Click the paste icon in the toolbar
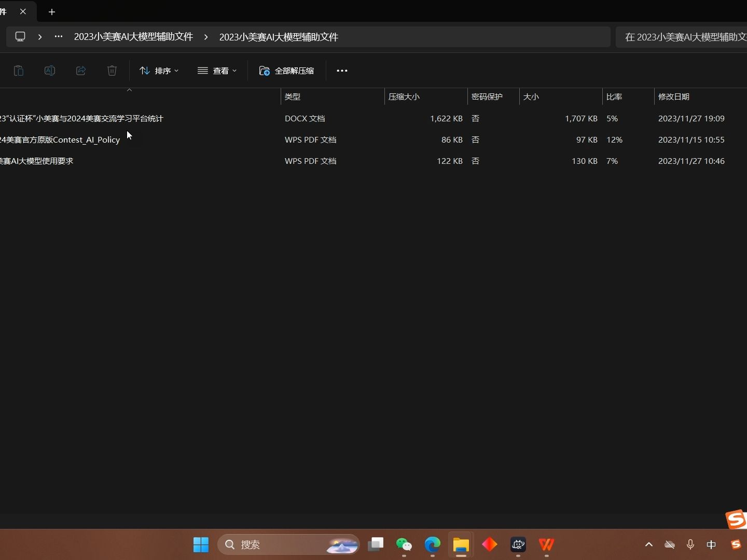The width and height of the screenshot is (747, 560). [19, 71]
